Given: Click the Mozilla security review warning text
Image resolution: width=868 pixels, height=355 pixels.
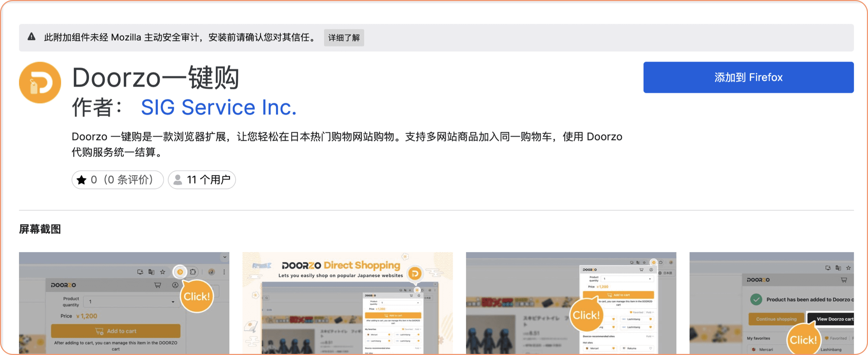Looking at the screenshot, I should 180,37.
